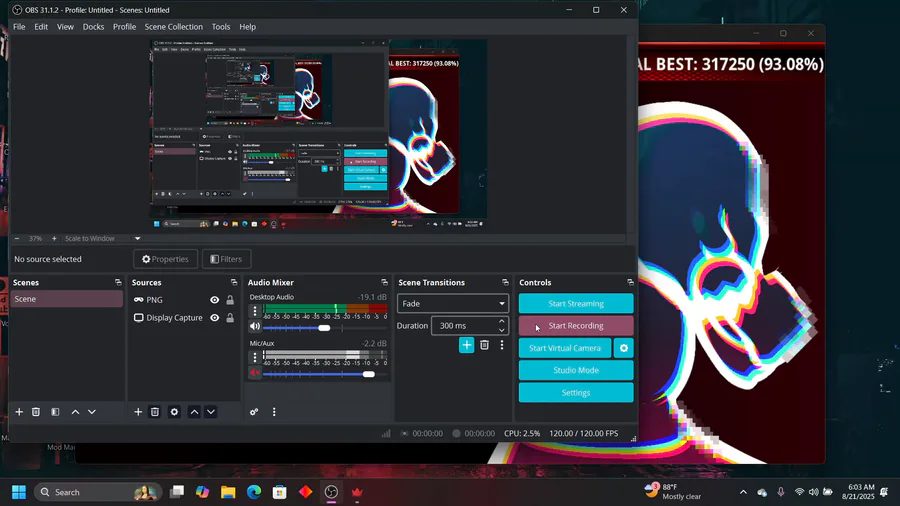
Task: Click taskbar Search box
Action: coord(98,492)
